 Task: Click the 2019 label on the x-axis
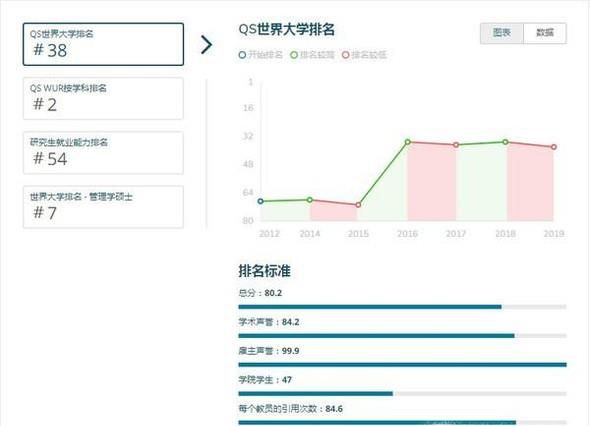[x=554, y=234]
